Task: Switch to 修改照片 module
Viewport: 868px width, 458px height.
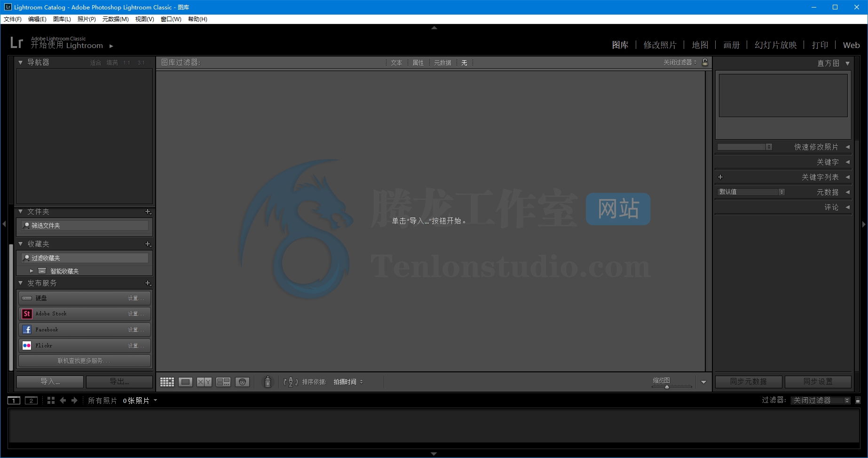Action: point(660,45)
